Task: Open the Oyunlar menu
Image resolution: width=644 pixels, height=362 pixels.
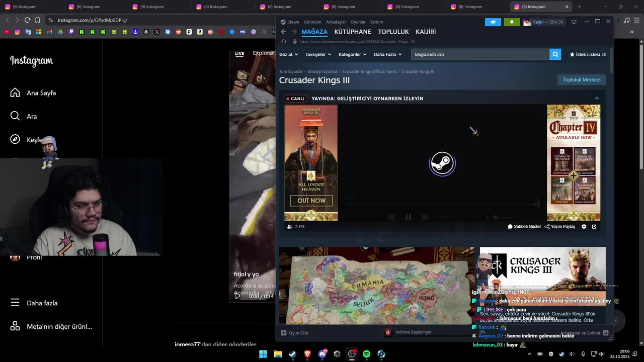Action: point(358,22)
